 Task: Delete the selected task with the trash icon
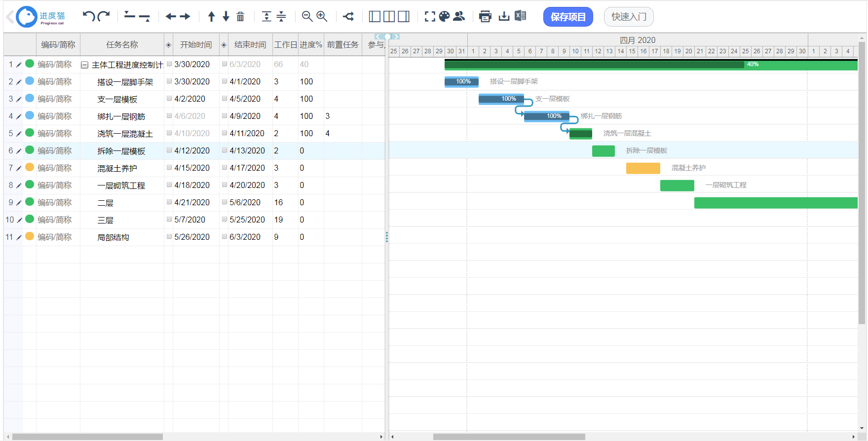240,16
